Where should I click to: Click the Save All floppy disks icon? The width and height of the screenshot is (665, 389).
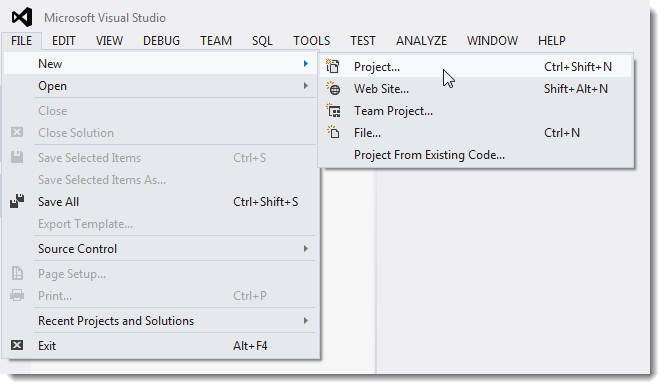coord(17,201)
